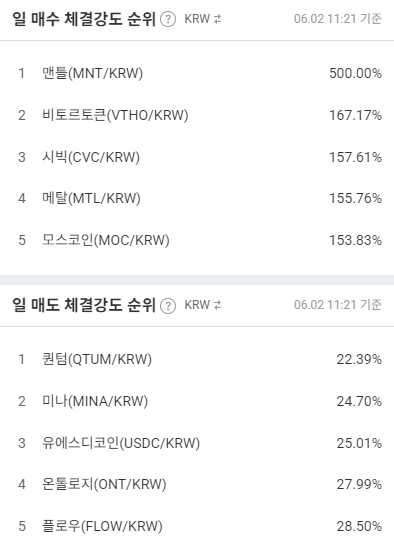This screenshot has width=394, height=552.
Task: Toggle KRW market switch in buy ranking
Action: (203, 19)
